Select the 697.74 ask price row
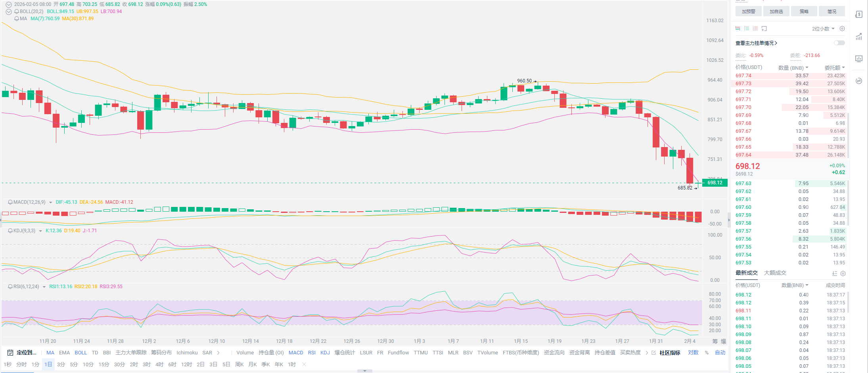Image resolution: width=868 pixels, height=373 pixels. (790, 76)
